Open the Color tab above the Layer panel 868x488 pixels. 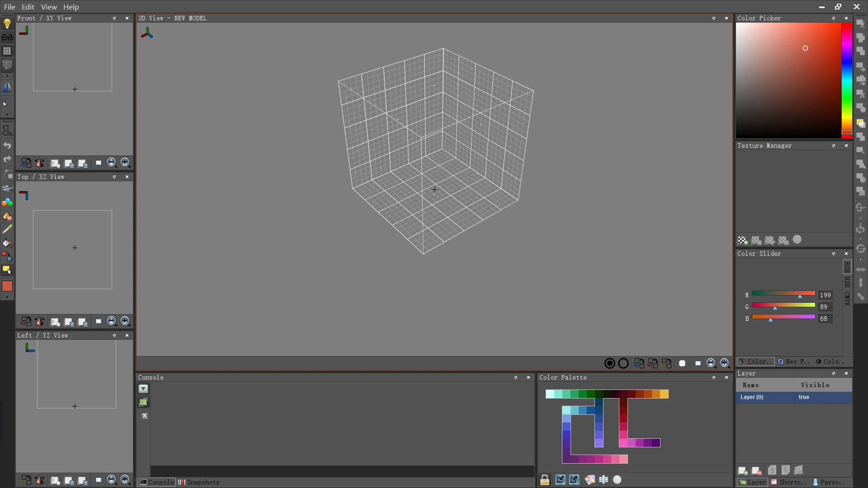pyautogui.click(x=755, y=361)
